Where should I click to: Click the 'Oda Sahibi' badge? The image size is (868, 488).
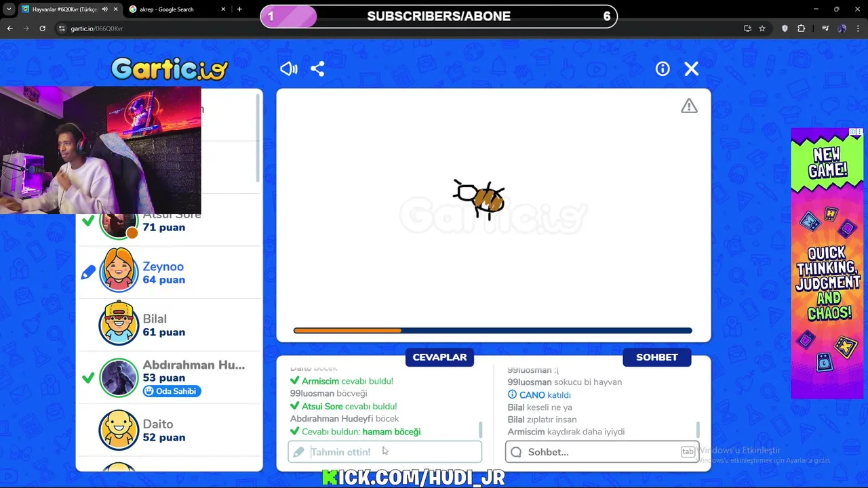(172, 391)
